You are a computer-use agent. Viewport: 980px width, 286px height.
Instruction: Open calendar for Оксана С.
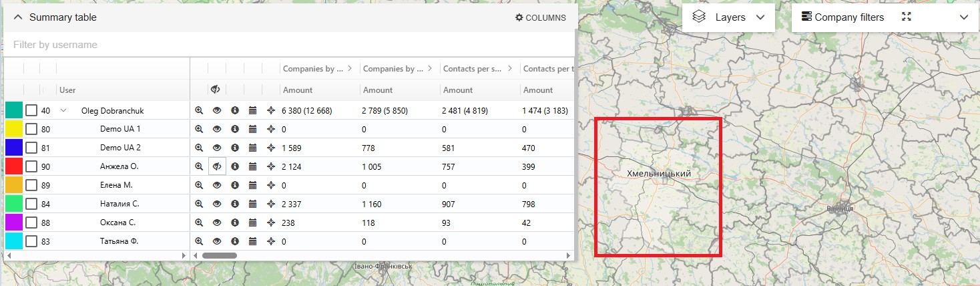coord(253,223)
